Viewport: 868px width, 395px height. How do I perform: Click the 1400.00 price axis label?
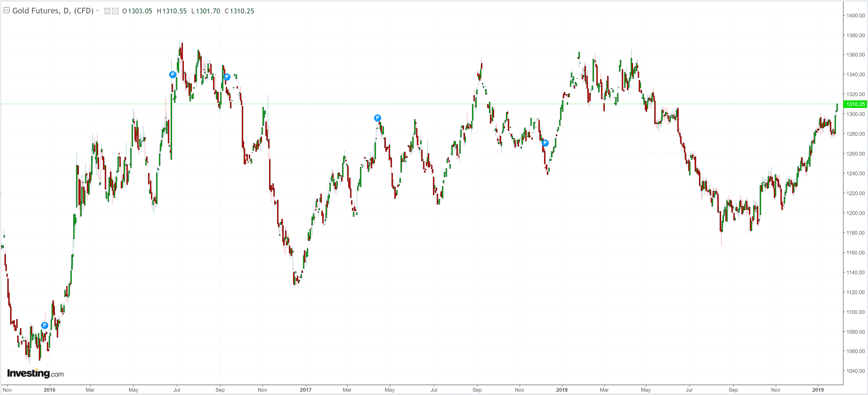pyautogui.click(x=856, y=16)
